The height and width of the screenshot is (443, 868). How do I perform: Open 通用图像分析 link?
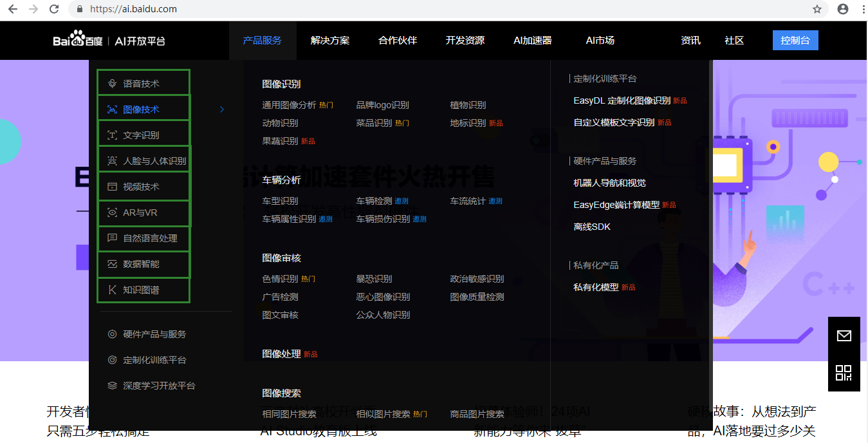289,105
